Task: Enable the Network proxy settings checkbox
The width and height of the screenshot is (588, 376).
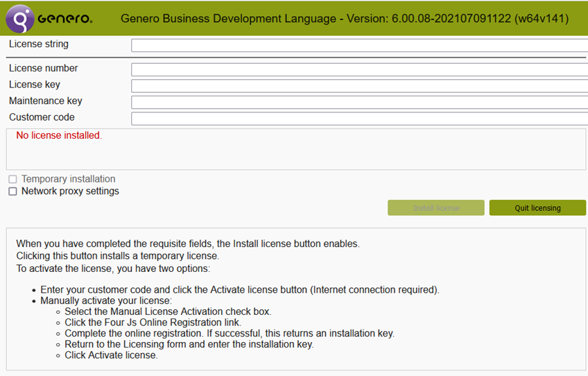Action: (x=12, y=191)
